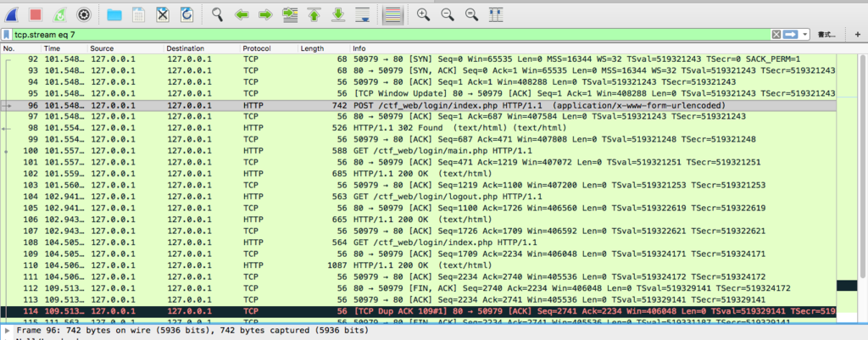
Task: Start capturing packets with the shark fin icon
Action: (10, 14)
